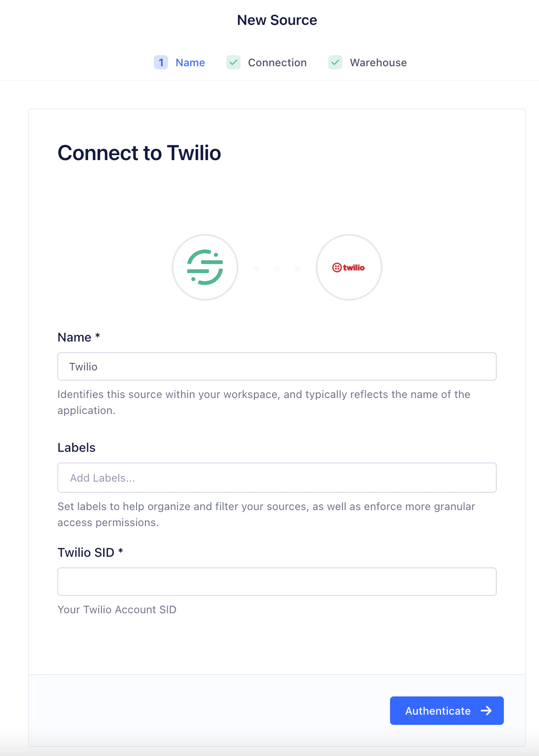Click the green Segment logo circle
The image size is (539, 756).
click(x=205, y=267)
